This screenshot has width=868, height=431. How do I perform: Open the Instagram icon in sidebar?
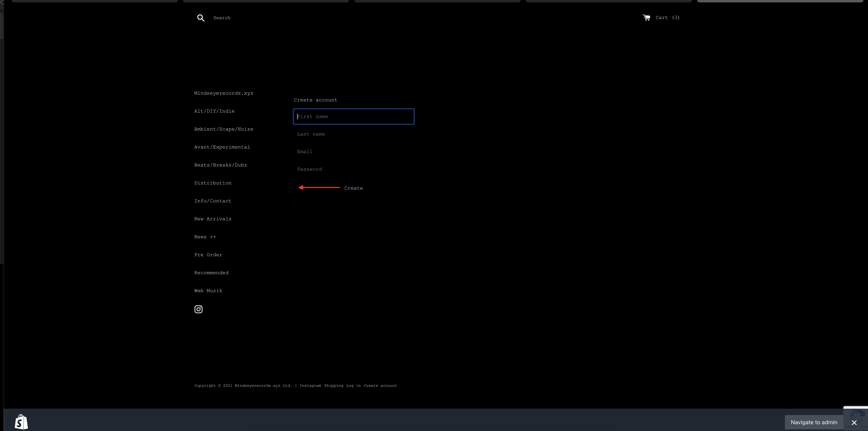point(199,309)
